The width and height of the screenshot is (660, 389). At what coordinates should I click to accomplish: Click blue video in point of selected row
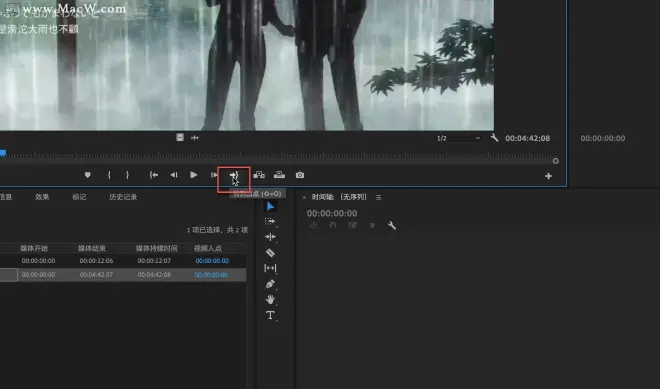click(x=211, y=274)
